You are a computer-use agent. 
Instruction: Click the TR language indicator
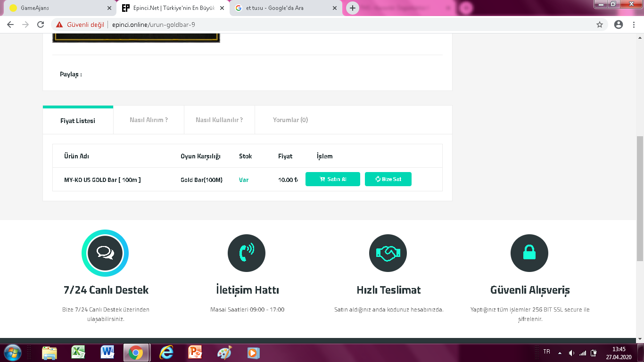tap(546, 352)
